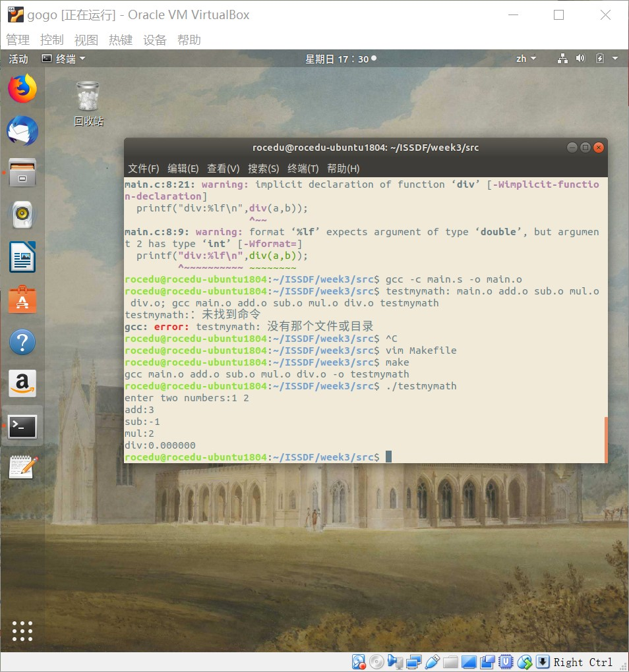This screenshot has height=672, width=629.
Task: Launch Thunderbird mail from the dock
Action: (22, 130)
